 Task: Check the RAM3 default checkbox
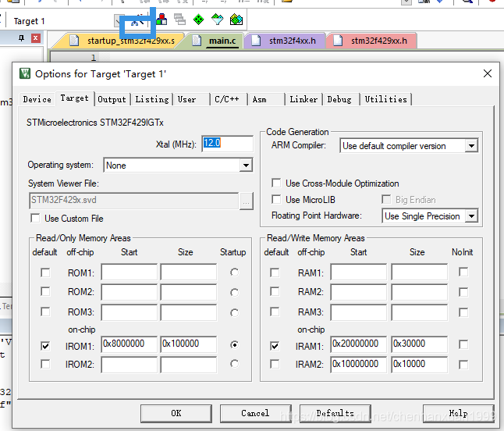click(275, 312)
